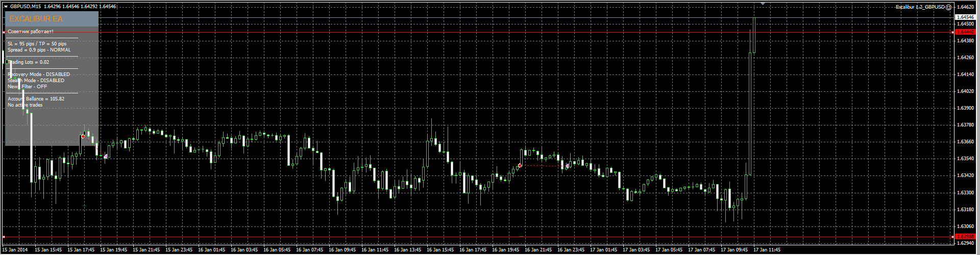The height and width of the screenshot is (255, 980).
Task: Click the 1.64500 price scale value
Action: pyautogui.click(x=965, y=24)
